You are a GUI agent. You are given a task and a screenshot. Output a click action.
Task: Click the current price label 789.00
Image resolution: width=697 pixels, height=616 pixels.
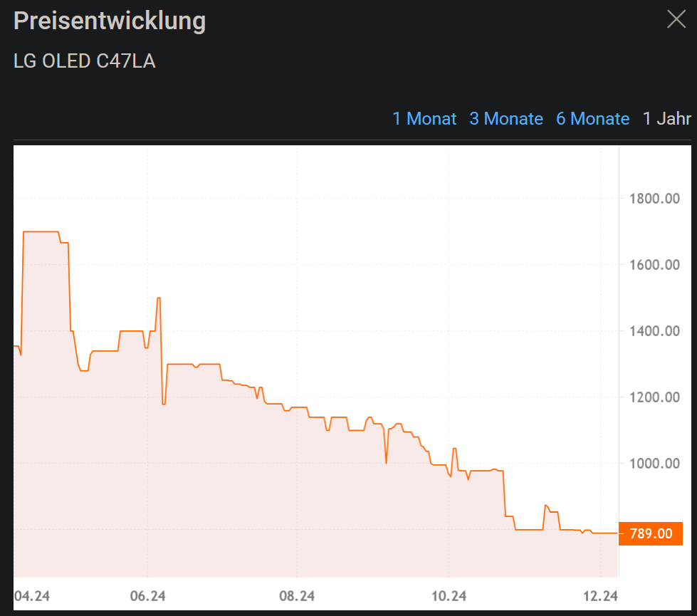tap(650, 533)
